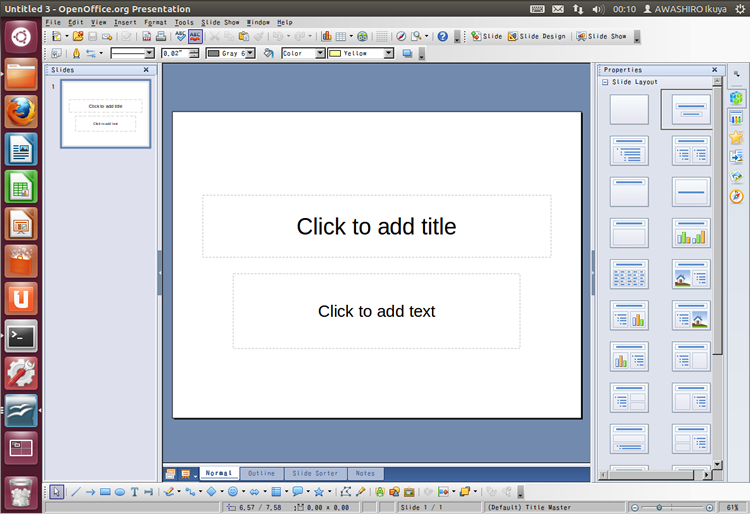Toggle Display Grid
The height and width of the screenshot is (514, 750).
[x=382, y=36]
